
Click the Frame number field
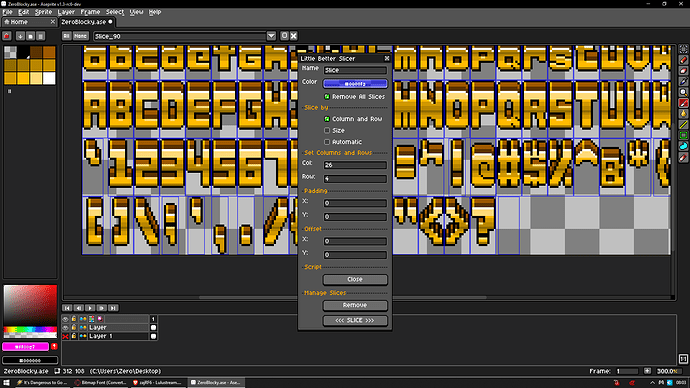pyautogui.click(x=627, y=371)
